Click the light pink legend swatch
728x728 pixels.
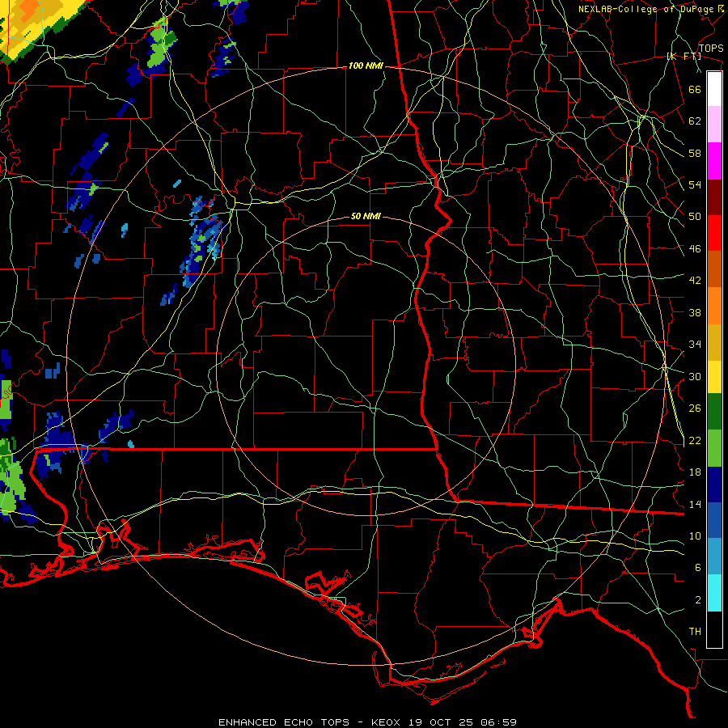coord(714,124)
